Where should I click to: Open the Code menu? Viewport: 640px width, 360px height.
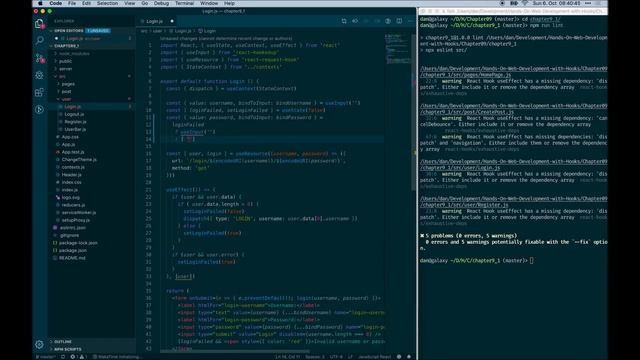[56, 3]
